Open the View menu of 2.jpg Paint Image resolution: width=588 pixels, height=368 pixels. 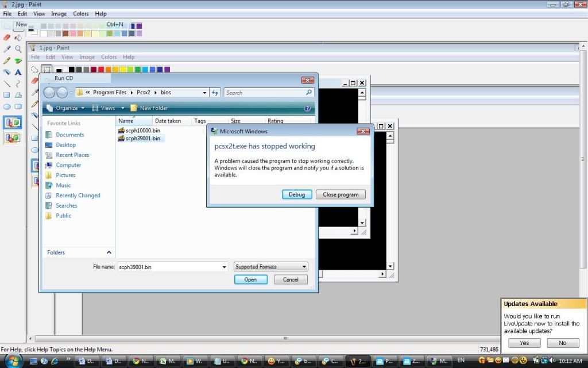point(39,14)
